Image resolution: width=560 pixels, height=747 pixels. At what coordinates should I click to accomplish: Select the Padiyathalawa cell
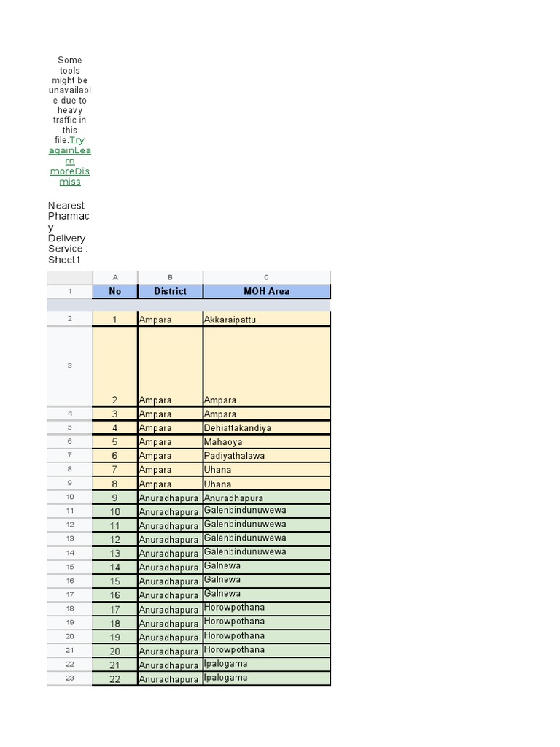click(x=267, y=455)
